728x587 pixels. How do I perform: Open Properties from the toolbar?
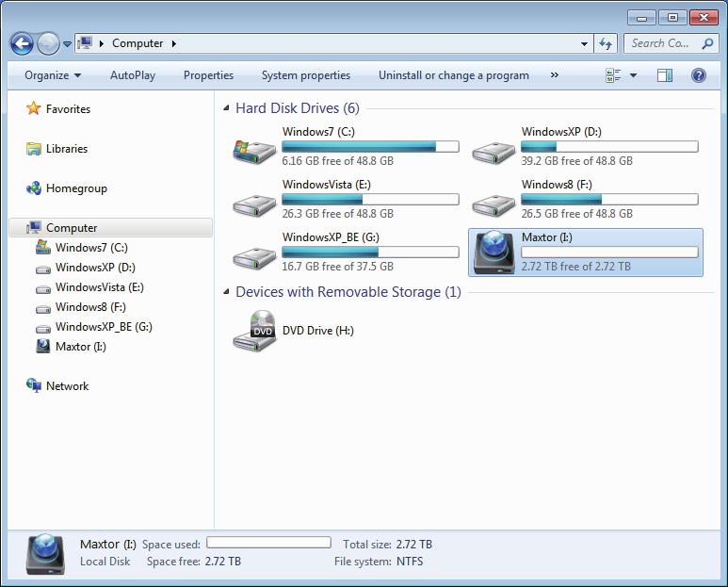click(x=208, y=75)
